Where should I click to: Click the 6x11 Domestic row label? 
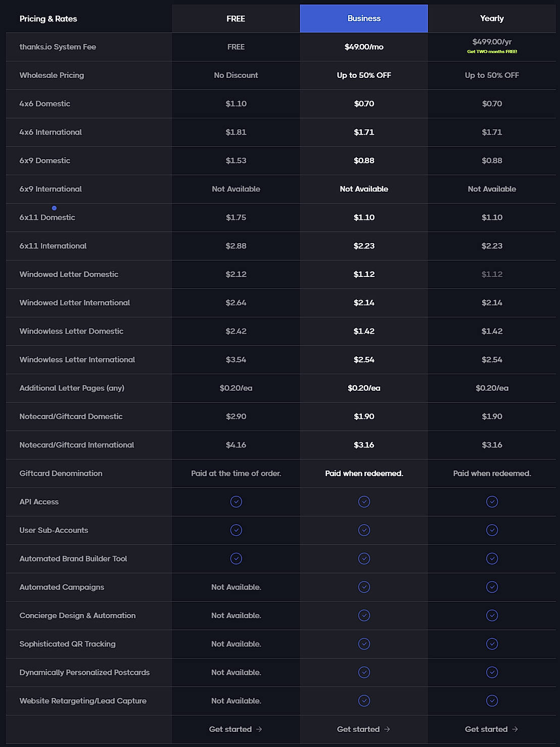[x=47, y=217]
